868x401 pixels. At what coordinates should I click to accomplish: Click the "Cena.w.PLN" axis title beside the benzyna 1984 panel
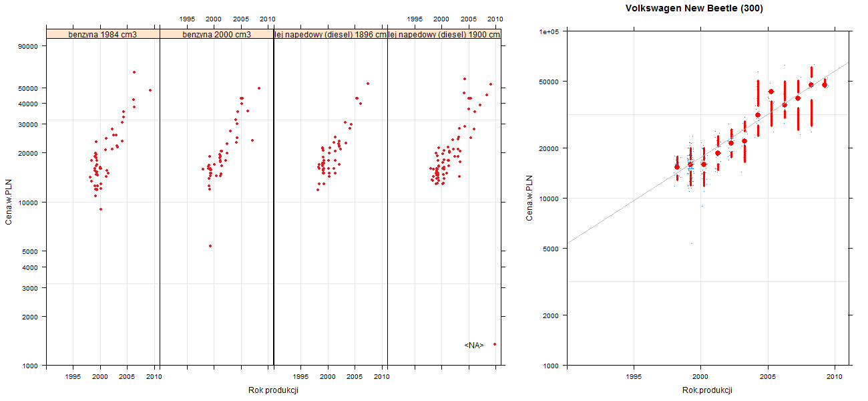[x=9, y=200]
